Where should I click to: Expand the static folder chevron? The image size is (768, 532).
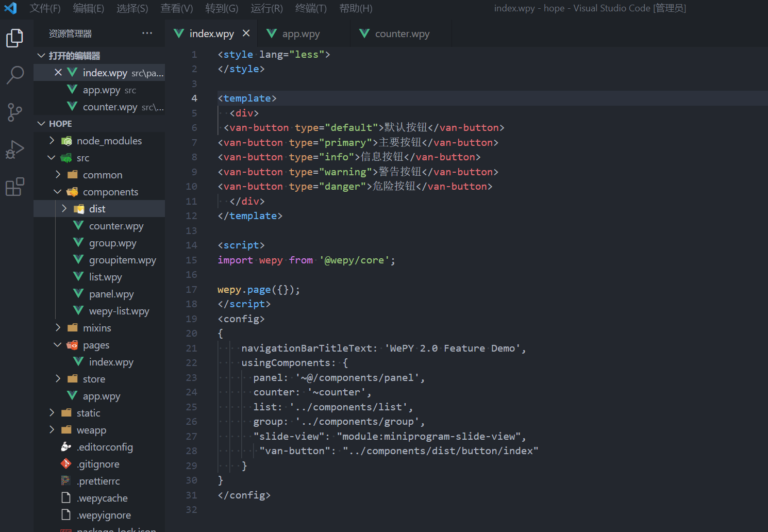(52, 413)
